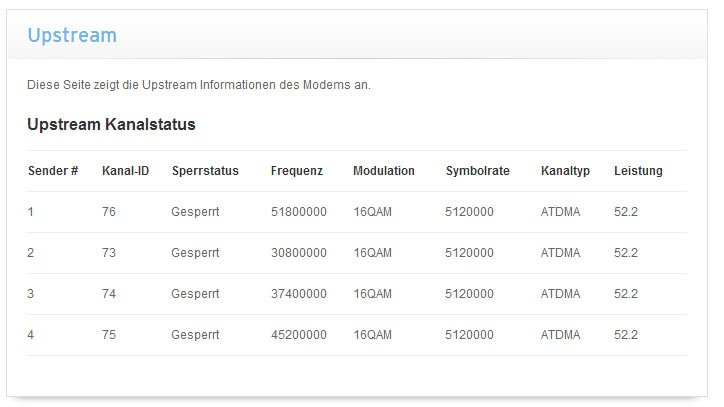Click the Kanaltyp column header
This screenshot has height=407, width=724.
click(565, 171)
